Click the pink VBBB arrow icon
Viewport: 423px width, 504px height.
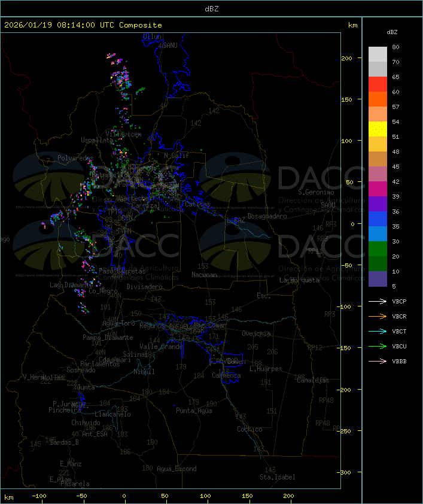coord(378,362)
